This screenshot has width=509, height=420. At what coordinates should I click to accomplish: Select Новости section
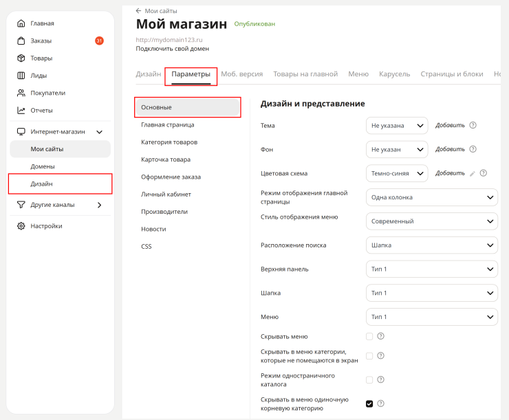click(153, 229)
